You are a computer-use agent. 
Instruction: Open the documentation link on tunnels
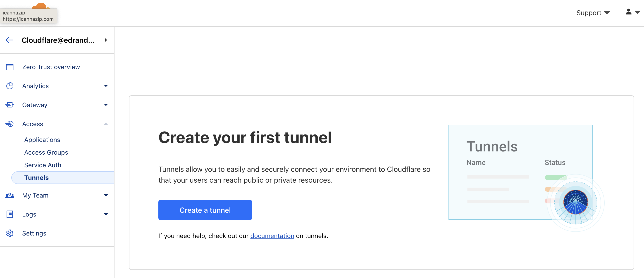click(x=272, y=236)
